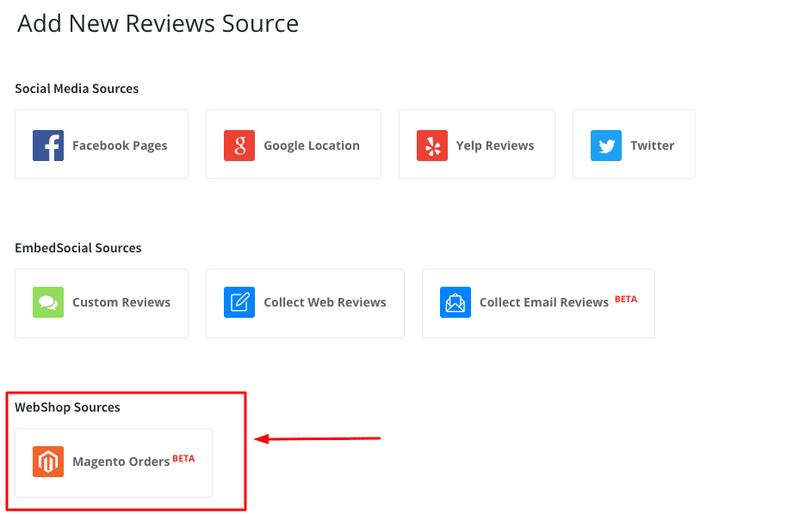The height and width of the screenshot is (515, 812).
Task: Select the Facebook Pages label
Action: [x=120, y=146]
